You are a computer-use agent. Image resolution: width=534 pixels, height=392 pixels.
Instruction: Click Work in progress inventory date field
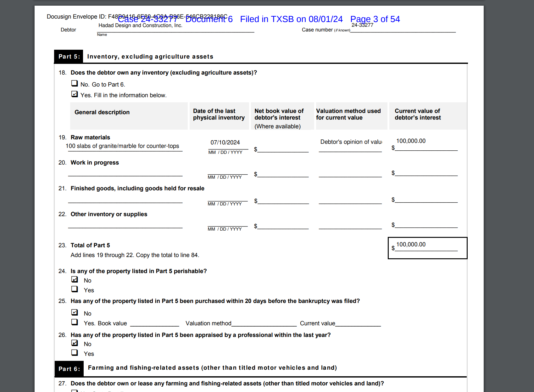(228, 171)
